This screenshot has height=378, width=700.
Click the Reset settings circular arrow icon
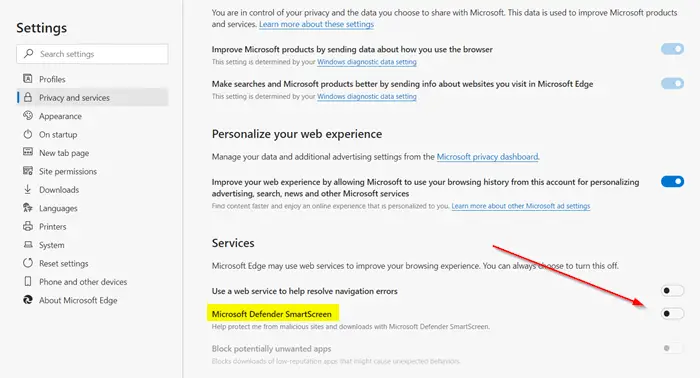pyautogui.click(x=28, y=263)
